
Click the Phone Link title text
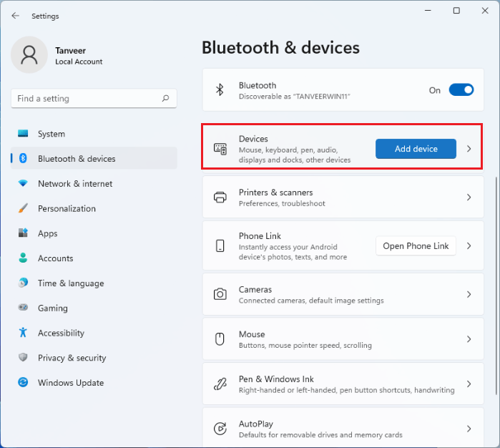(260, 235)
